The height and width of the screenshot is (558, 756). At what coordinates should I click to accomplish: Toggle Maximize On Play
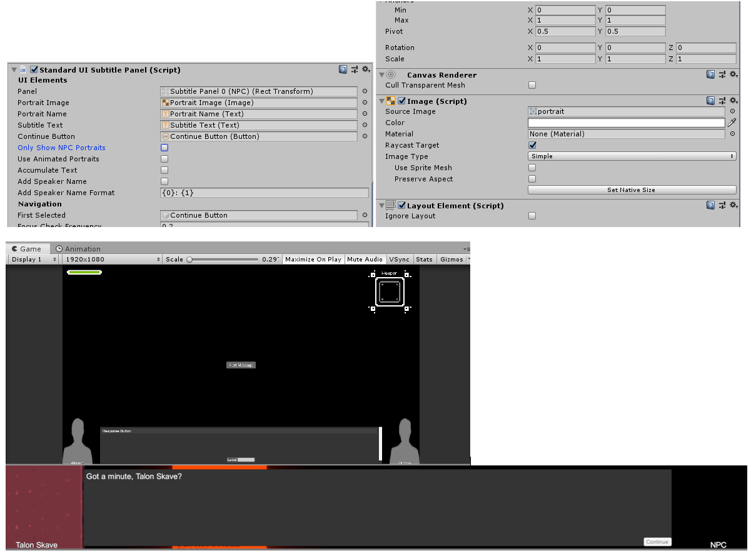pyautogui.click(x=313, y=259)
